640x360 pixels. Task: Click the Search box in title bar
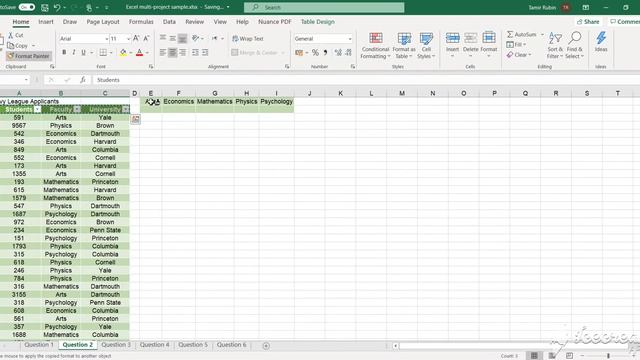pos(324,7)
